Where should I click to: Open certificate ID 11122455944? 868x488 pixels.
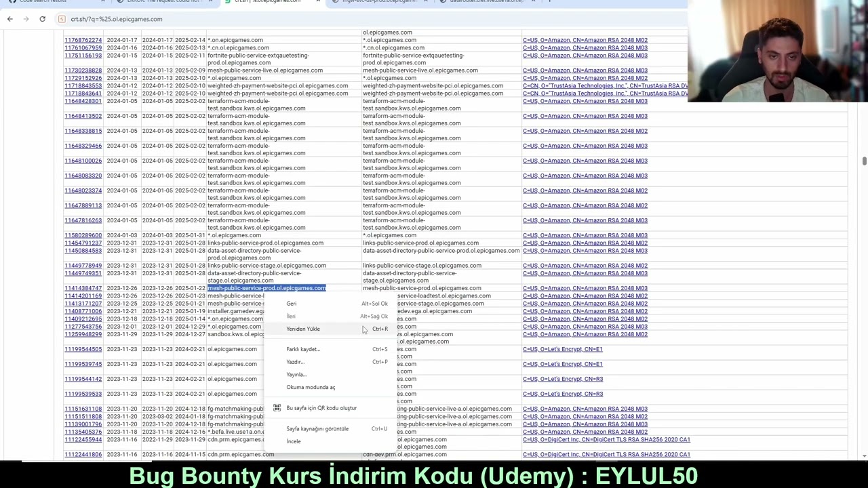pos(83,439)
